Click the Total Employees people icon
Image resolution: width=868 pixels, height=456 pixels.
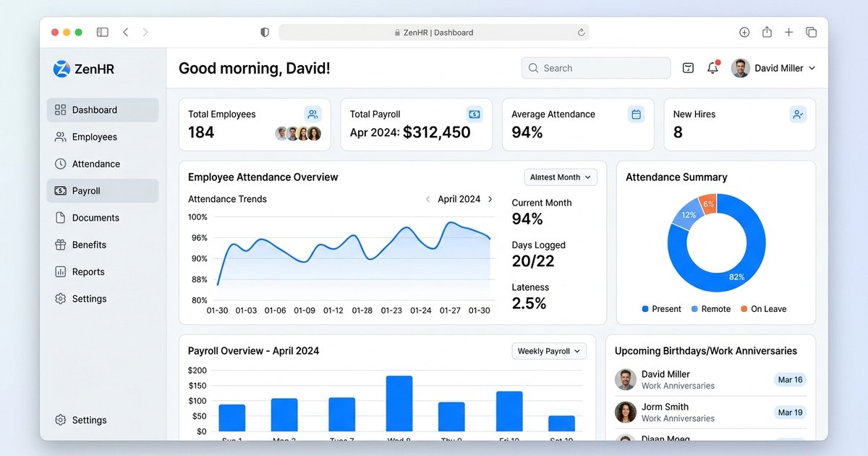click(x=312, y=114)
